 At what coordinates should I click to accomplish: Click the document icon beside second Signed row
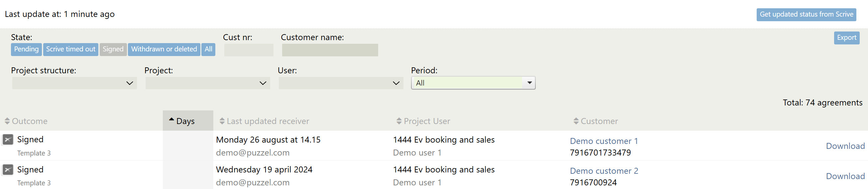(x=8, y=169)
